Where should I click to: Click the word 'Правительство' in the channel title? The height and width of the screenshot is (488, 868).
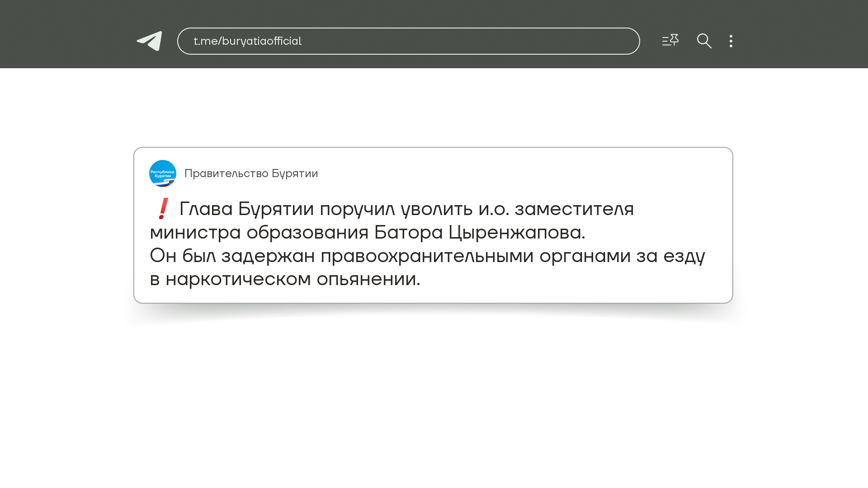point(226,174)
